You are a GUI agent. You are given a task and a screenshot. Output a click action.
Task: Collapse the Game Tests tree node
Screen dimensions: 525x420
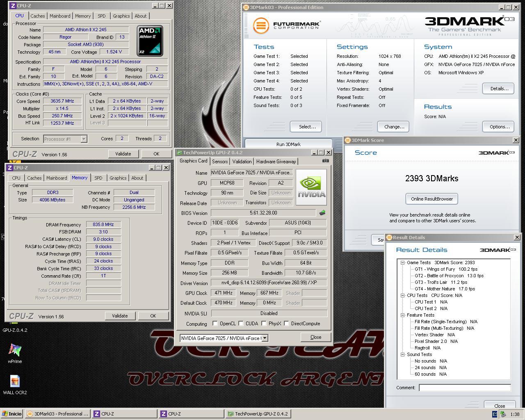(403, 262)
